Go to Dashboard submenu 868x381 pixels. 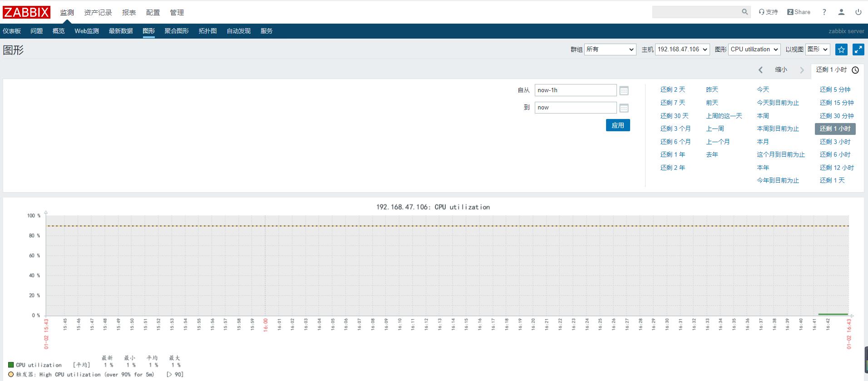click(x=12, y=31)
